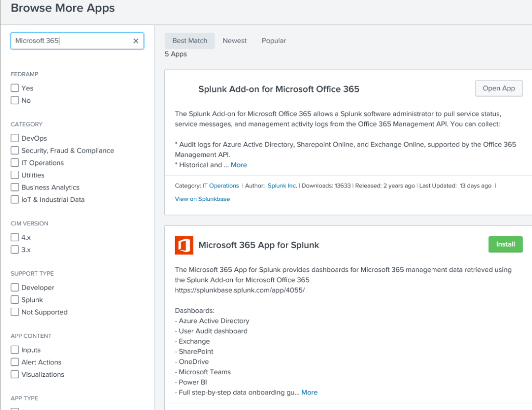Click the Last Updated 13 days ago text
The image size is (532, 410).
[x=455, y=186]
